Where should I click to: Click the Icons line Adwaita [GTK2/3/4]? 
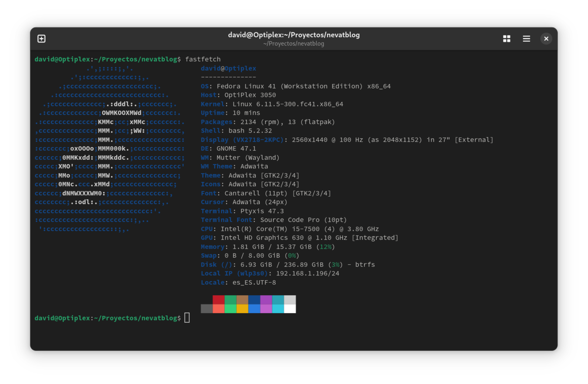250,184
